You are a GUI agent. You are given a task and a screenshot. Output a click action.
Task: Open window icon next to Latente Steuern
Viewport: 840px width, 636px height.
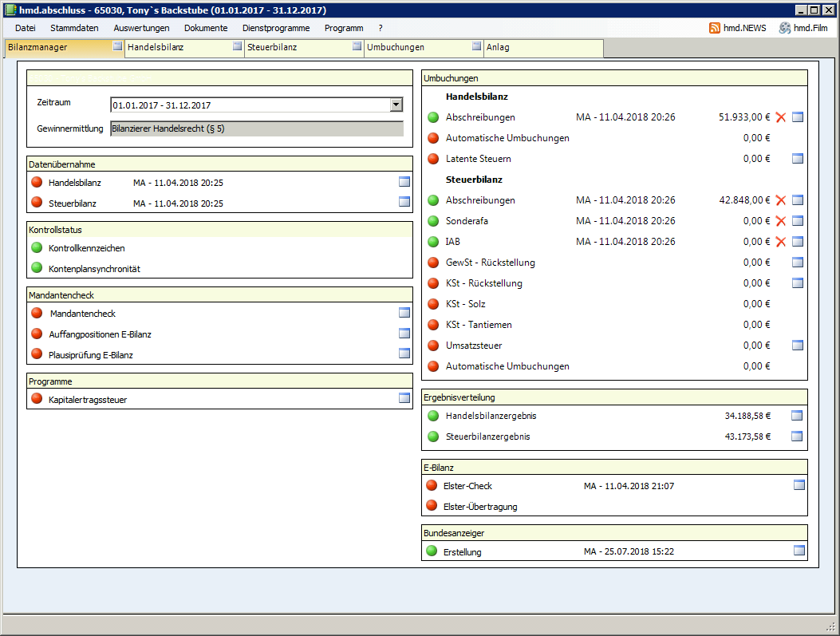pyautogui.click(x=798, y=159)
